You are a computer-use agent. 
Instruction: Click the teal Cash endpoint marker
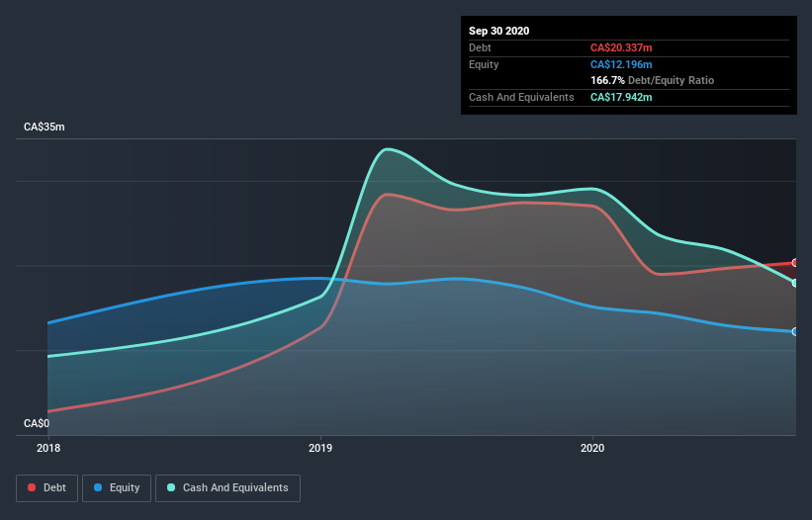coord(795,283)
